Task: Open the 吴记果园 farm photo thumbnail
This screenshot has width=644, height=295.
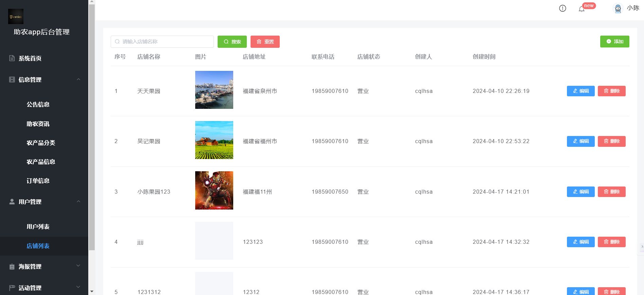Action: click(214, 140)
